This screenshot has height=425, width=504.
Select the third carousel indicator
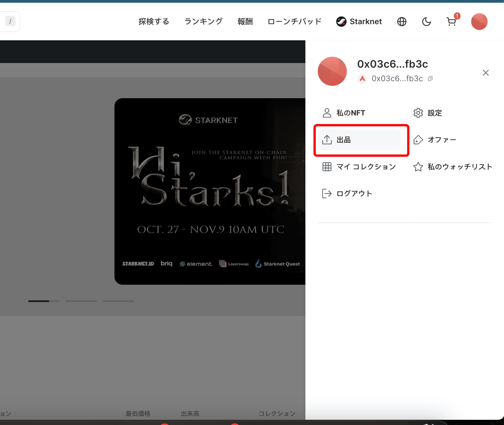pyautogui.click(x=118, y=301)
